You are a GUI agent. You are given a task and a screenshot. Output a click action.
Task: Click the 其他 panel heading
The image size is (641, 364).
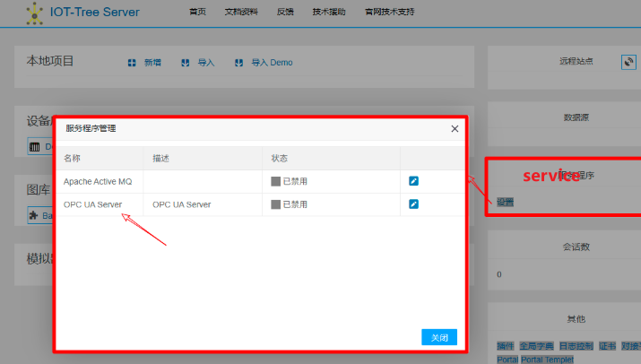(x=576, y=319)
